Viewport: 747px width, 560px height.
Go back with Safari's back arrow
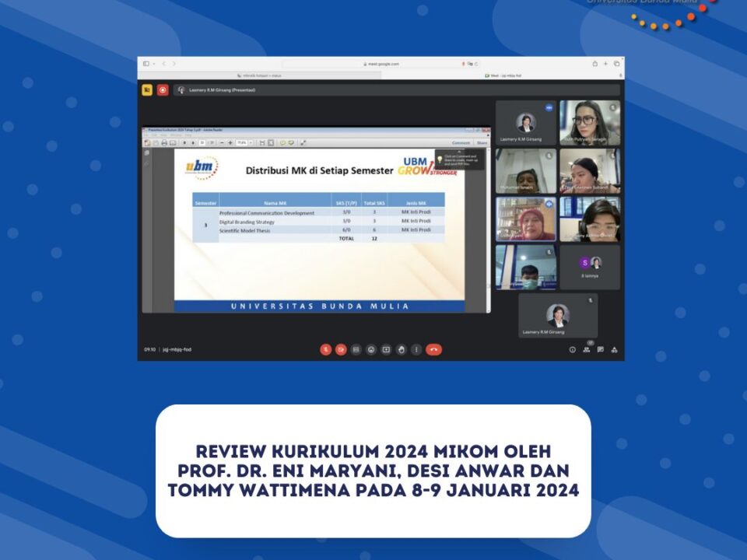point(164,63)
